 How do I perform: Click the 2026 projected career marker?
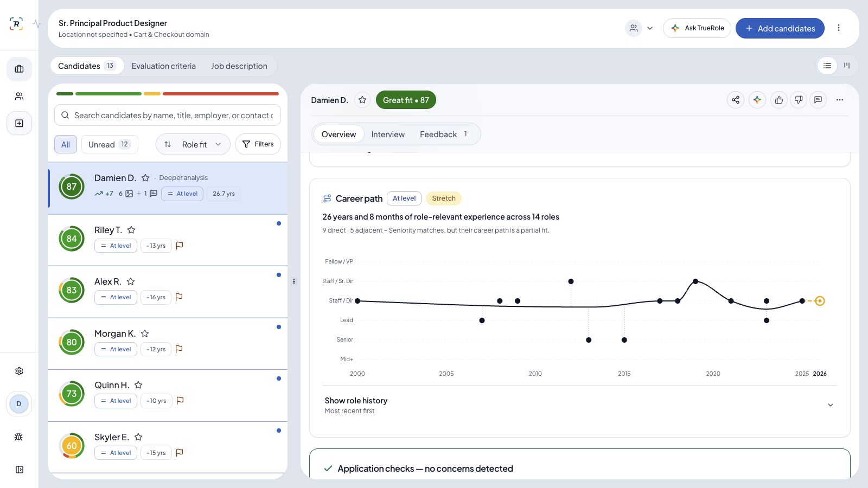820,301
